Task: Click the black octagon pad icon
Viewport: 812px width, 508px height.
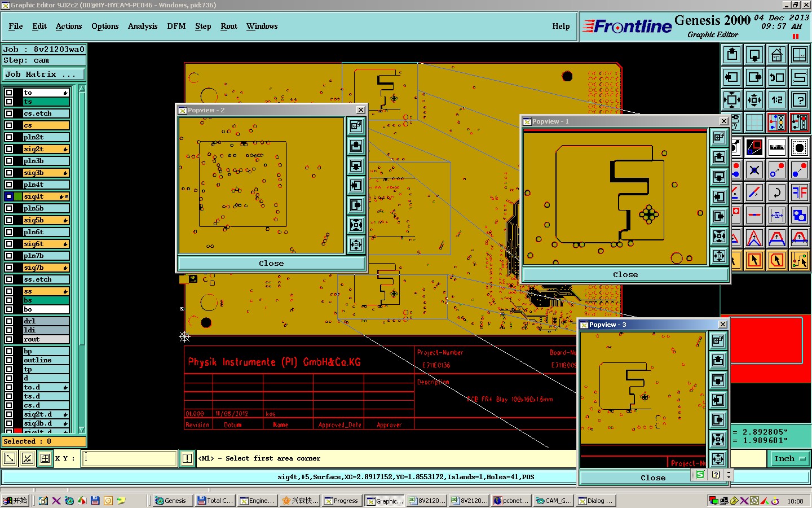Action: click(x=800, y=147)
